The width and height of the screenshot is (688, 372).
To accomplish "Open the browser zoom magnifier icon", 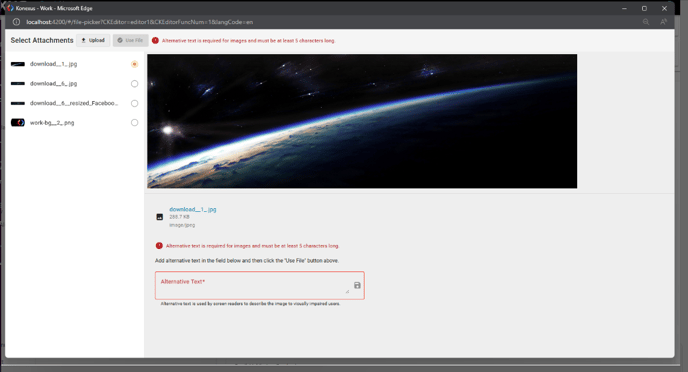I will pyautogui.click(x=646, y=22).
